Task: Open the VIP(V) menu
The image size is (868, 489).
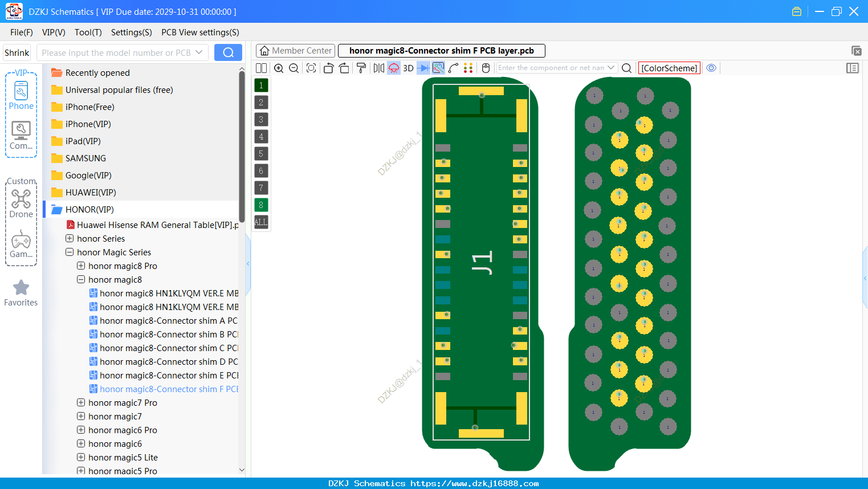Action: coord(54,32)
